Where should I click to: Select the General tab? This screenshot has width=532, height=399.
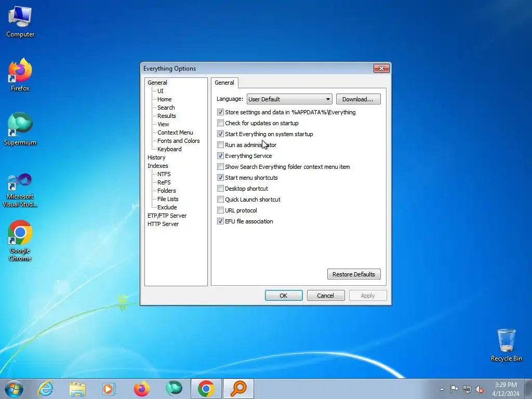[224, 83]
